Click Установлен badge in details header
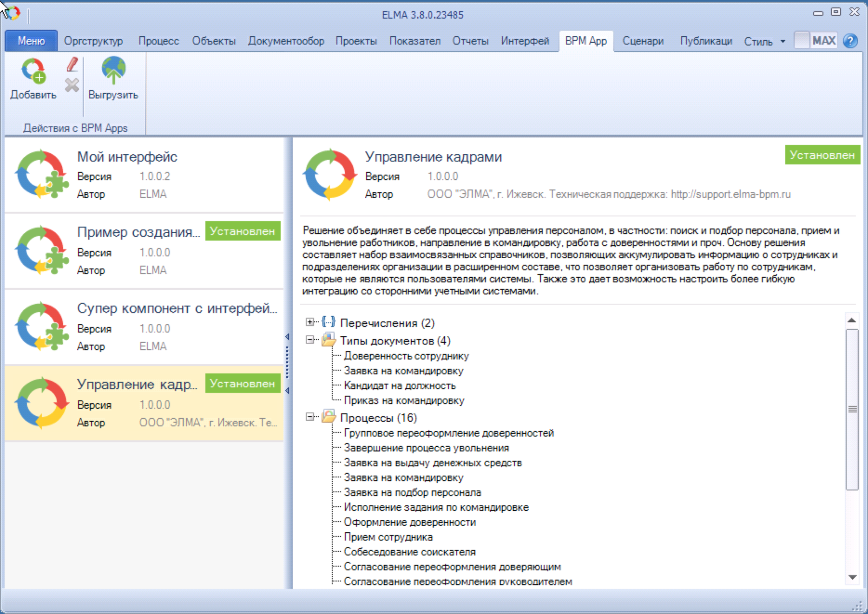Image resolution: width=868 pixels, height=614 pixels. 822,155
